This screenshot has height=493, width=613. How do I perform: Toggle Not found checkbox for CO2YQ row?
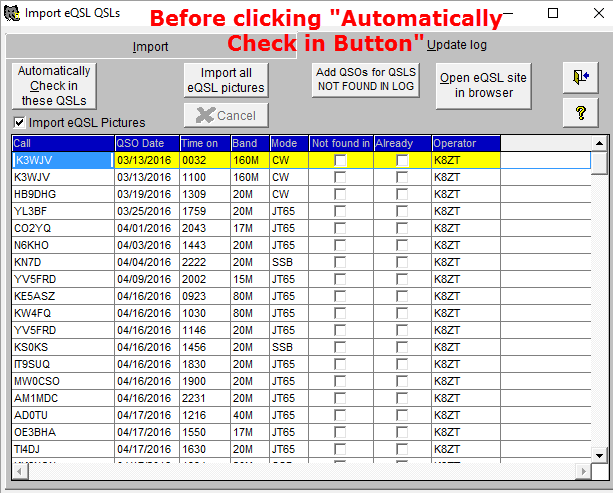point(340,228)
